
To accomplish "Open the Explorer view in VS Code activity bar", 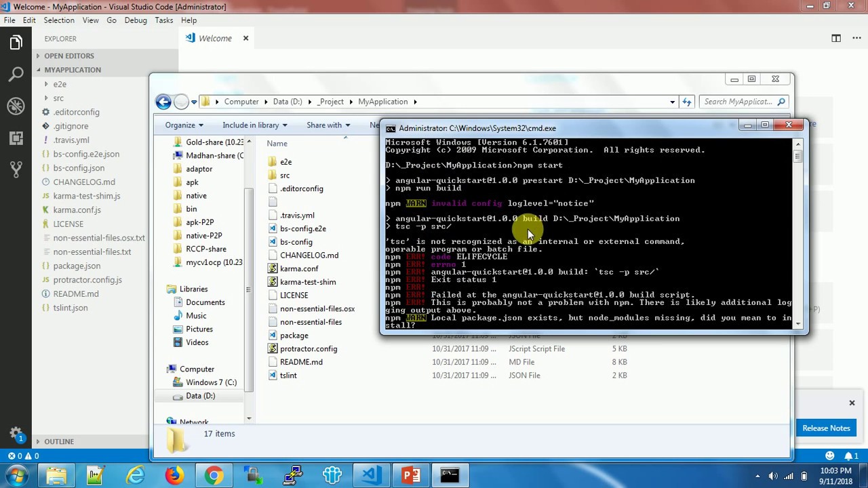I will click(16, 43).
